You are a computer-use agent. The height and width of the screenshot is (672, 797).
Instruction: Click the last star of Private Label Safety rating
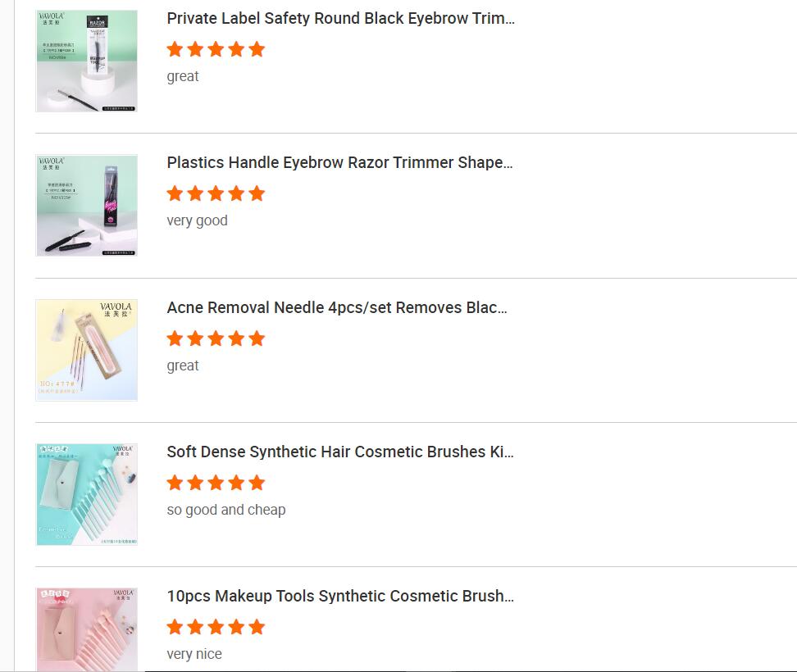point(257,49)
